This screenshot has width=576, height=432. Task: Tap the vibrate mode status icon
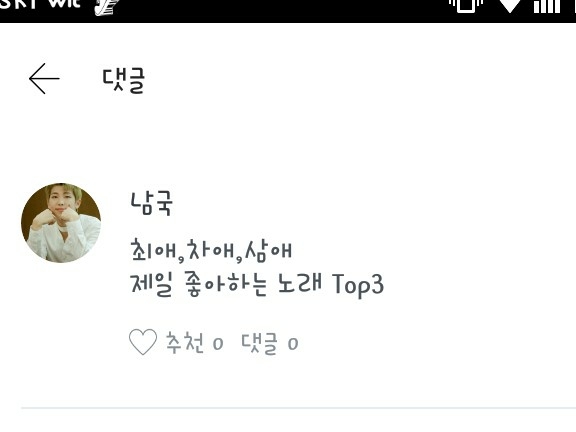pyautogui.click(x=466, y=6)
